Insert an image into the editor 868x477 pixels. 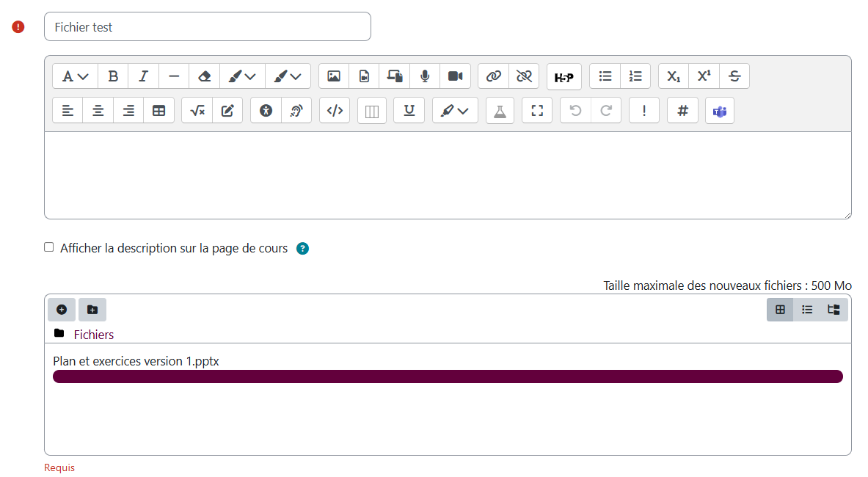tap(334, 76)
